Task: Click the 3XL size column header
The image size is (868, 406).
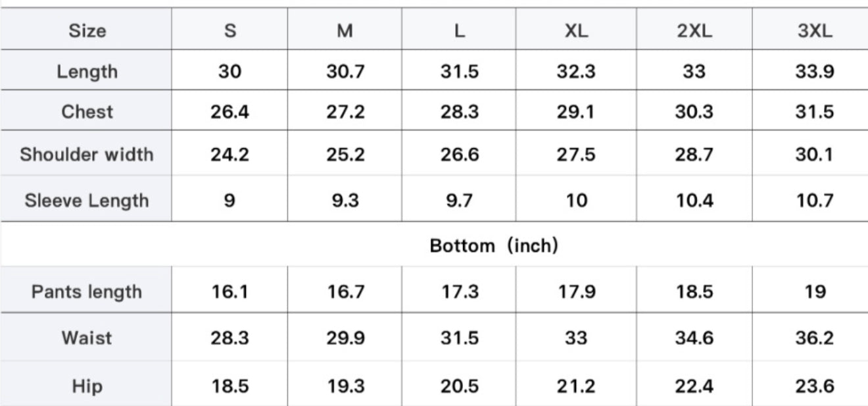Action: point(815,31)
